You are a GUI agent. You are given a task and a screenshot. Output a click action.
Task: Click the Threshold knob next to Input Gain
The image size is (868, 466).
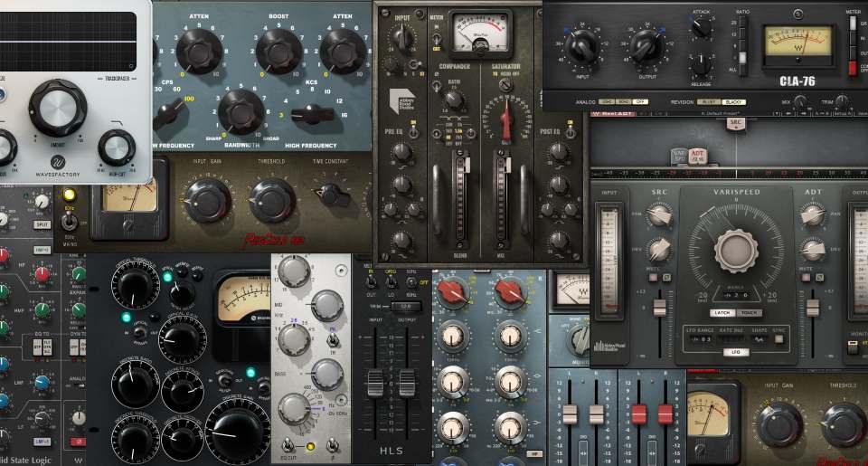(x=273, y=200)
